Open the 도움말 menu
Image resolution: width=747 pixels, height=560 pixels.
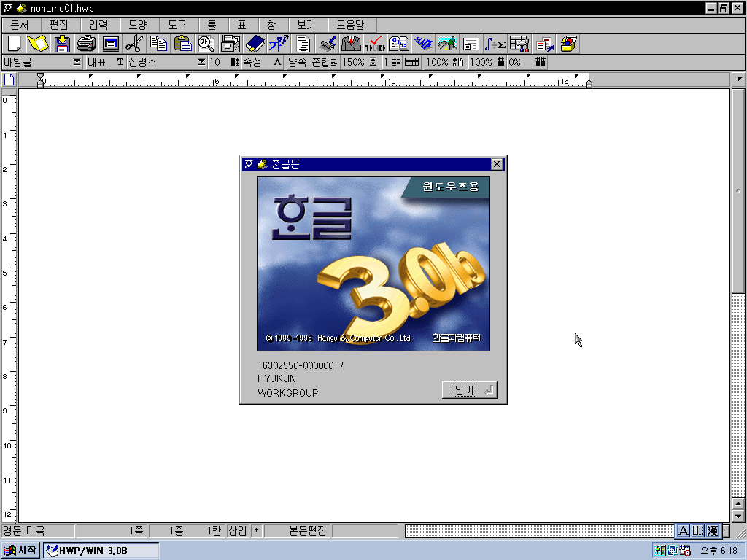click(x=350, y=25)
